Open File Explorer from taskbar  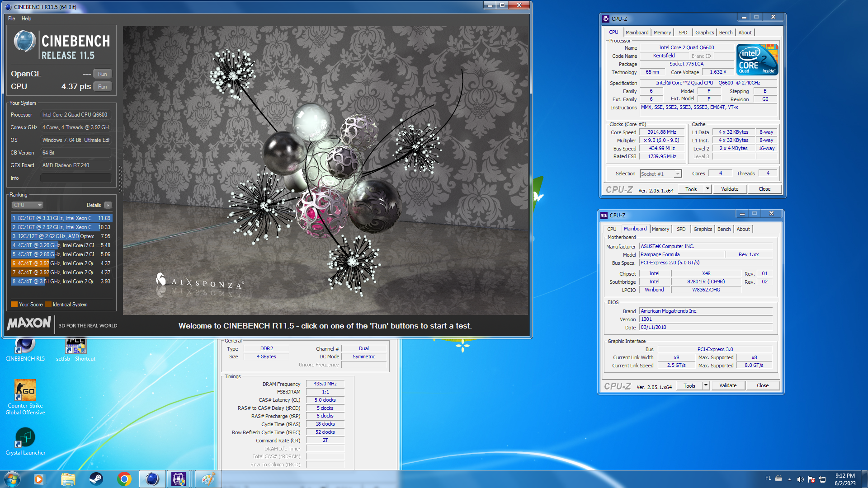coord(68,479)
